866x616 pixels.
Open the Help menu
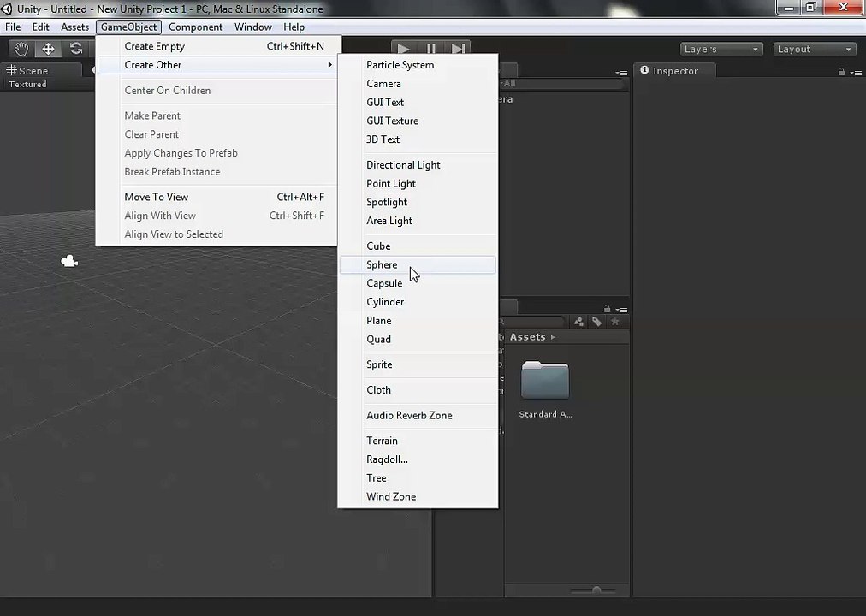(x=294, y=27)
